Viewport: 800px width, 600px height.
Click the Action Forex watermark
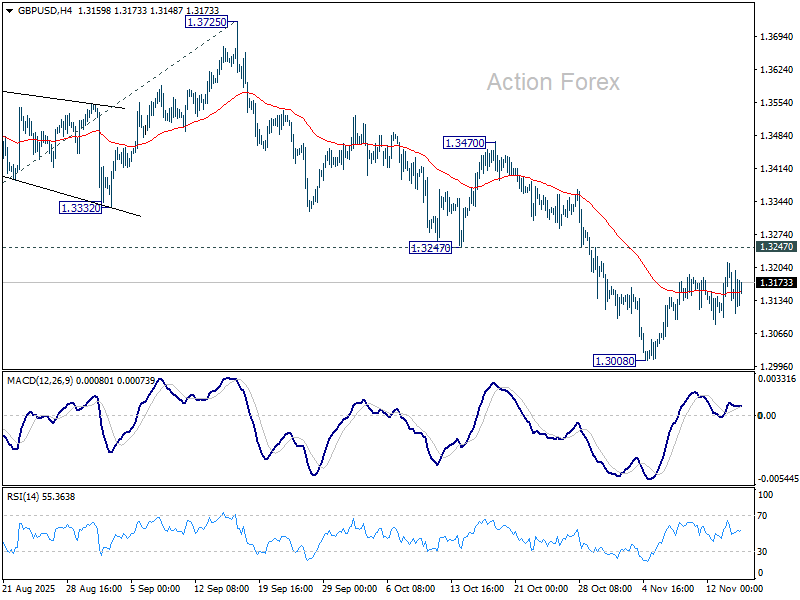(x=556, y=84)
